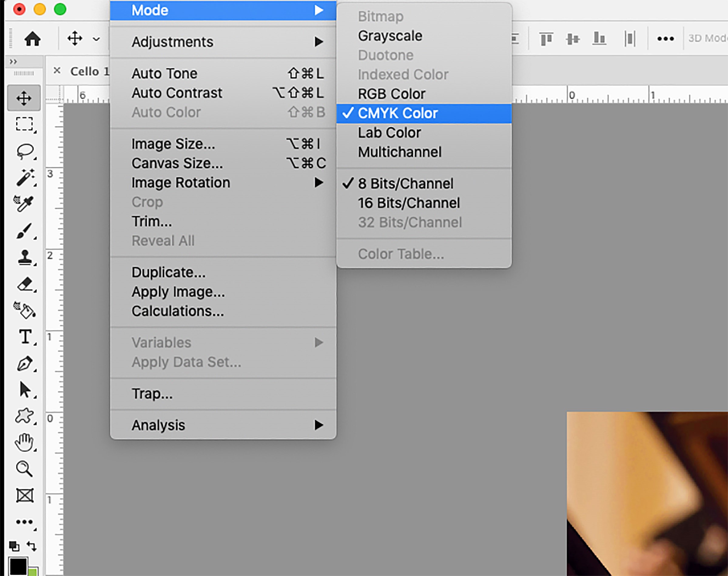Image resolution: width=728 pixels, height=576 pixels.
Task: Expand the Analysis submenu
Action: [158, 425]
